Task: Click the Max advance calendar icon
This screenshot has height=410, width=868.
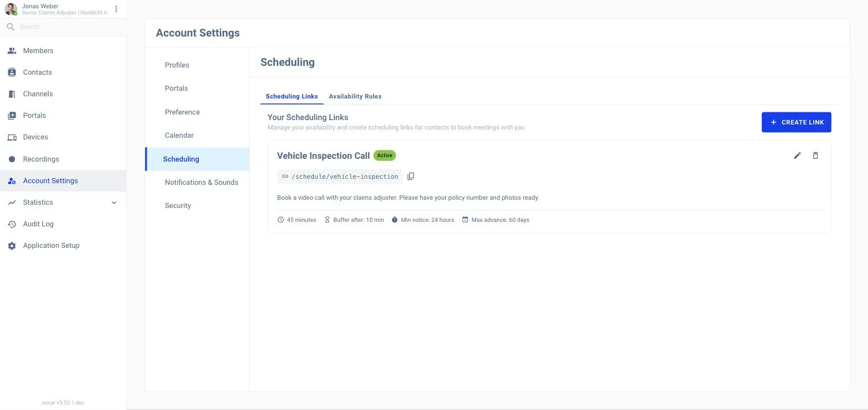Action: pos(466,220)
